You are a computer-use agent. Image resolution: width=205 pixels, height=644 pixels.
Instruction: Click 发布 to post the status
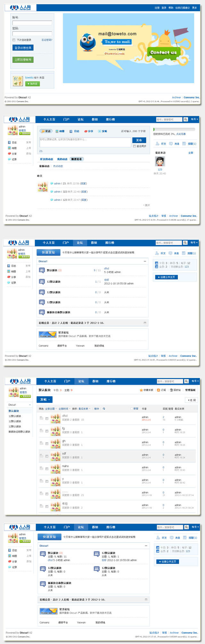139,140
